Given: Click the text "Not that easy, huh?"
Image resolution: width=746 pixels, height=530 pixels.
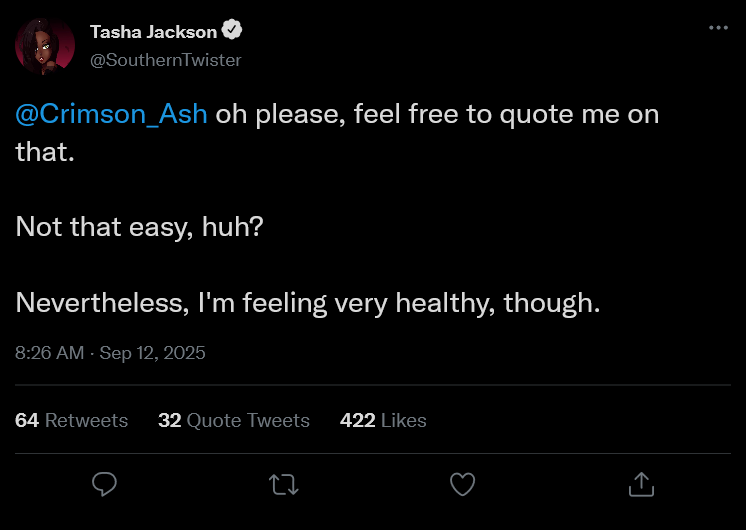Looking at the screenshot, I should (x=139, y=227).
